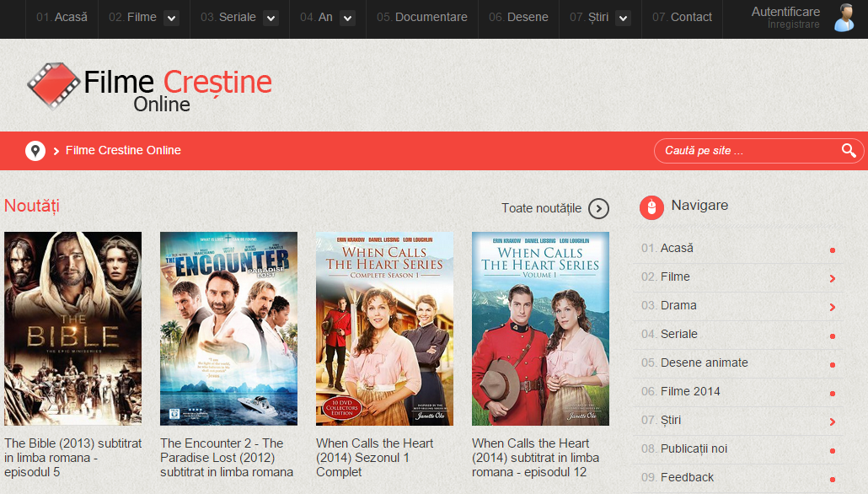
Task: Click the Noutăți section heading
Action: click(x=31, y=206)
